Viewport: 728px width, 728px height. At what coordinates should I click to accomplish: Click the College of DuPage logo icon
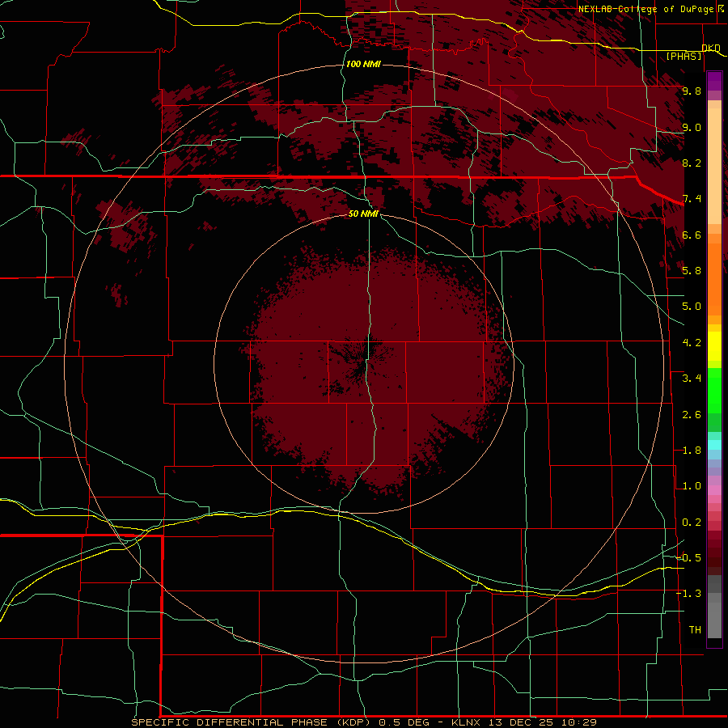720,9
